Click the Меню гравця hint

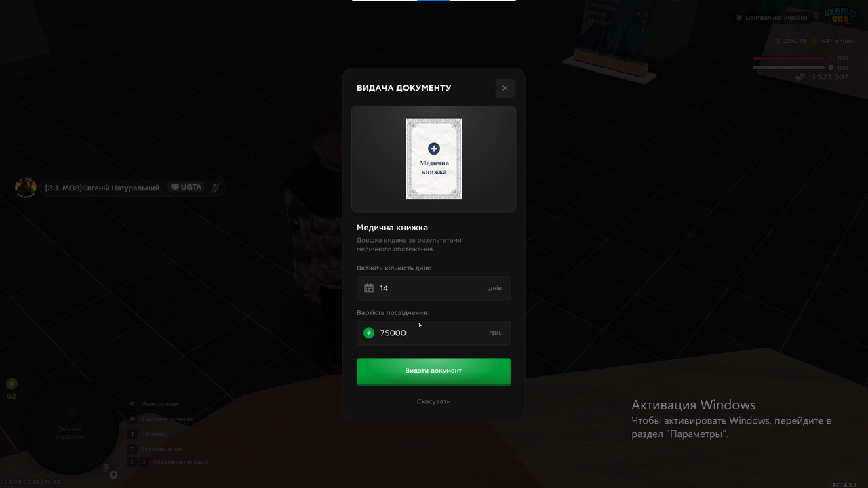click(154, 404)
